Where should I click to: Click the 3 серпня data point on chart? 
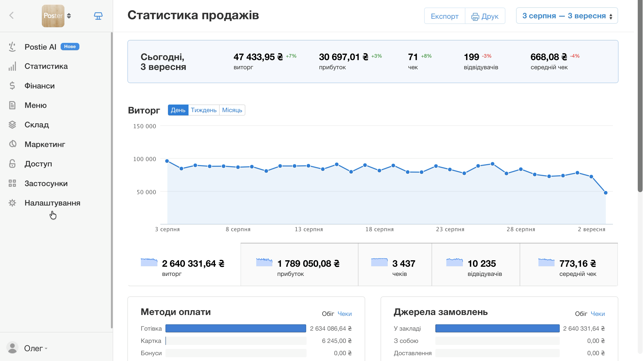pyautogui.click(x=167, y=161)
